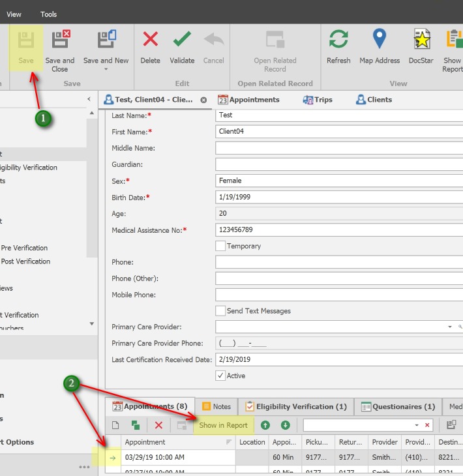Screen dimensions: 463x476
Task: Click red X delete in appointments toolbar
Action: tap(158, 425)
